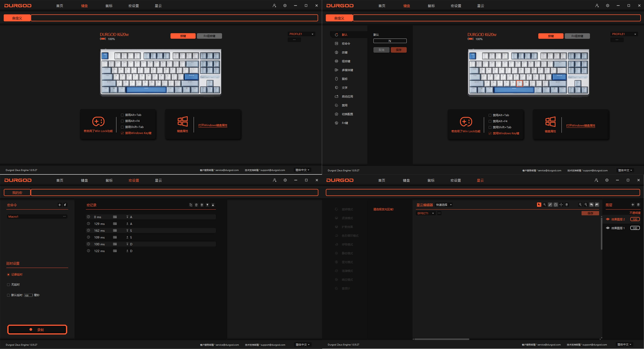Zoom out on the Nebula editor canvas
The image size is (644, 349).
(x=586, y=205)
